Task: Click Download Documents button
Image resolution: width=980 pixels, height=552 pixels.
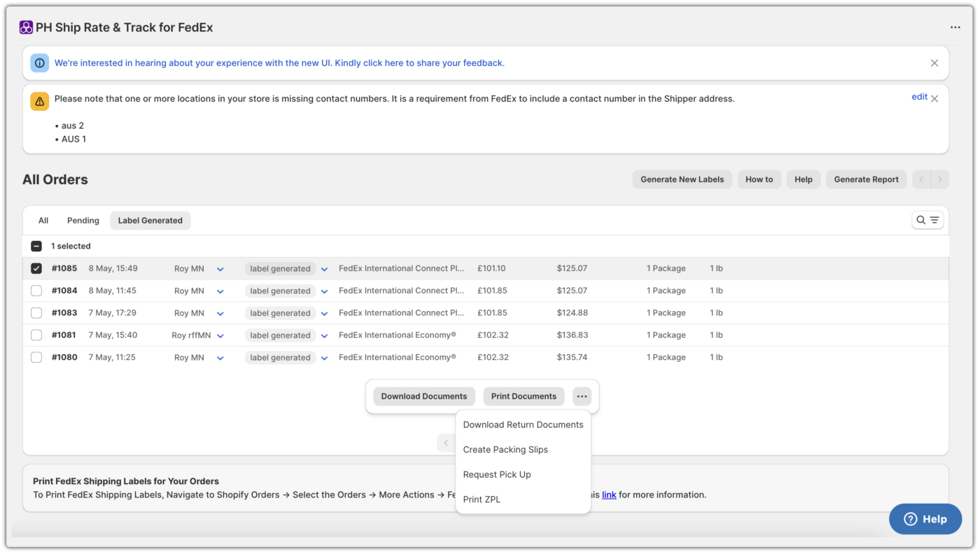Action: [424, 396]
